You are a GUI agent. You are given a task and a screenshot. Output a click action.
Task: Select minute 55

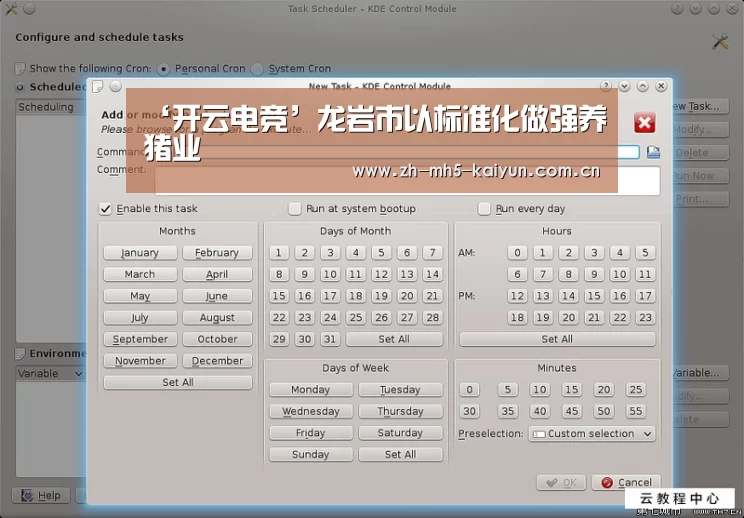[636, 411]
